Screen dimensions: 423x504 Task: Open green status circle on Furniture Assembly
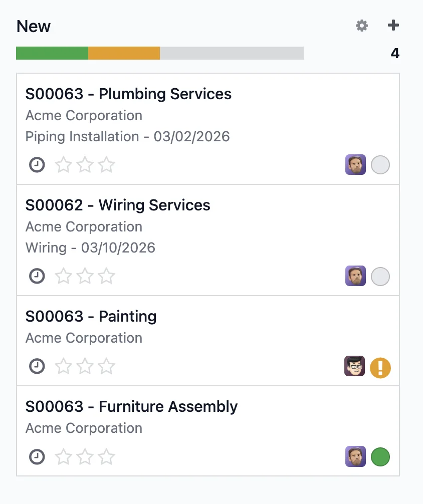click(380, 457)
